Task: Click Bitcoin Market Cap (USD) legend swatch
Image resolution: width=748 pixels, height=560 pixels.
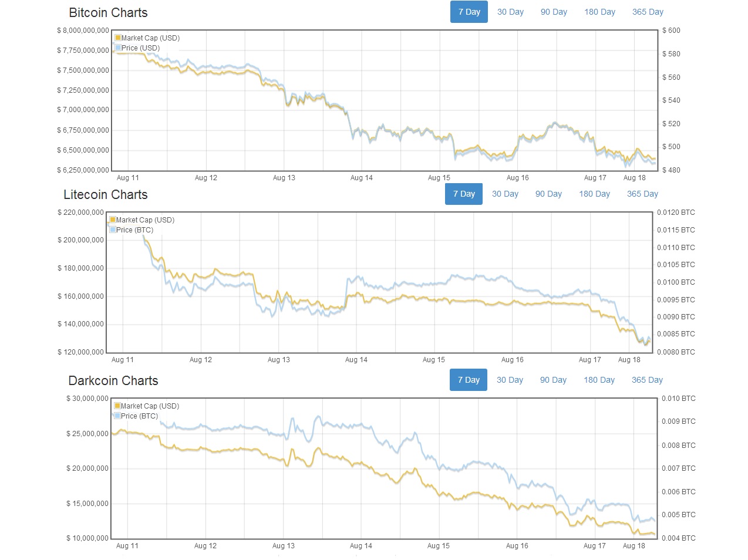Action: pos(118,38)
